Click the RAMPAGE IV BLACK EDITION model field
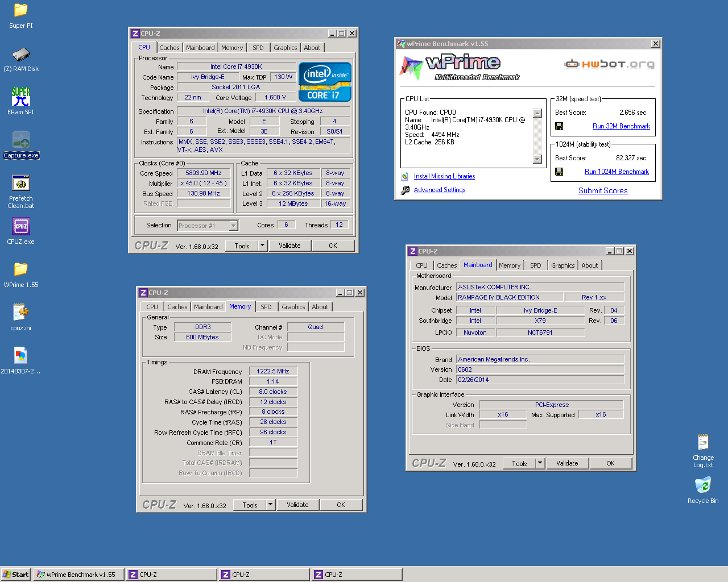This screenshot has height=582, width=728. (x=509, y=297)
